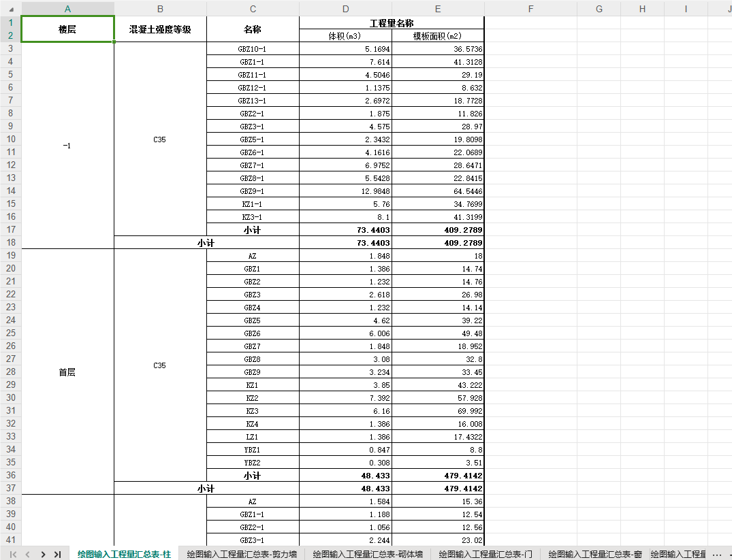Switch to the 绘图输入工程量汇总表-砌体墙 sheet tab
Image resolution: width=732 pixels, height=560 pixels.
click(368, 554)
